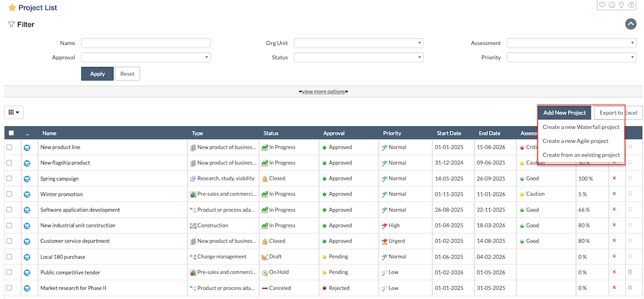Viewport: 644px width, 299px height.
Task: Click the red X in Winter promotion row
Action: 614,194
